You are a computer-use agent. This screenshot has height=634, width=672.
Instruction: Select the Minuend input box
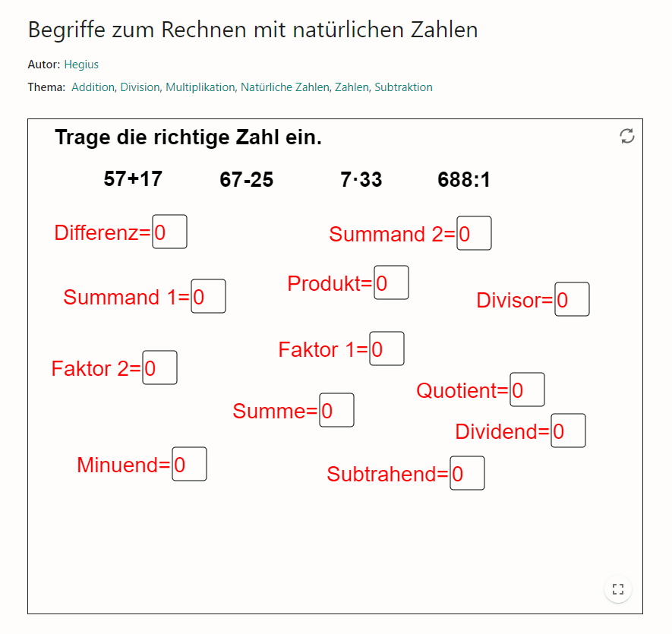pyautogui.click(x=189, y=465)
